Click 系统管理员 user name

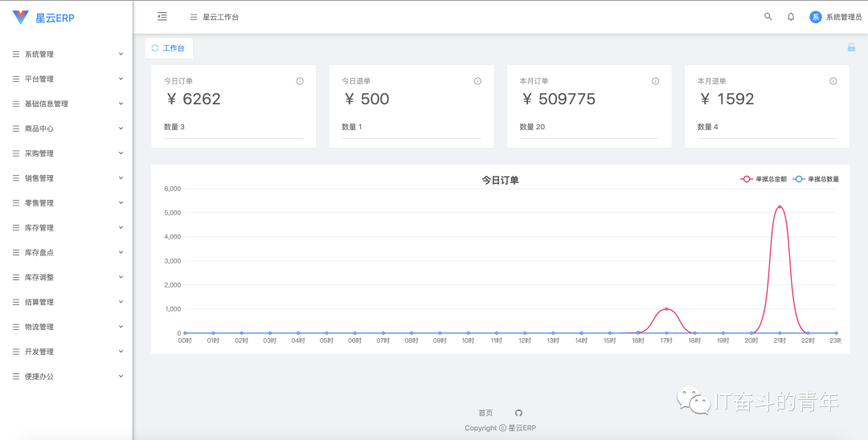point(844,17)
